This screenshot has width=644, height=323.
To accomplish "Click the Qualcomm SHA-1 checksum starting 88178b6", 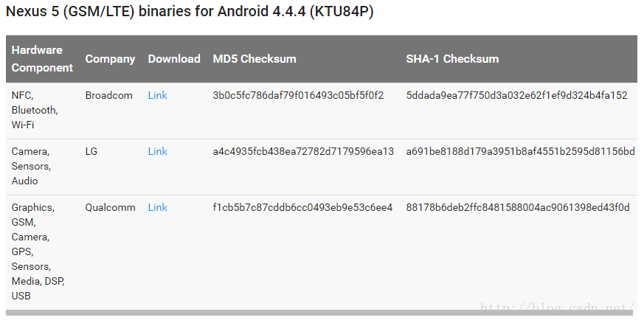I will click(518, 207).
